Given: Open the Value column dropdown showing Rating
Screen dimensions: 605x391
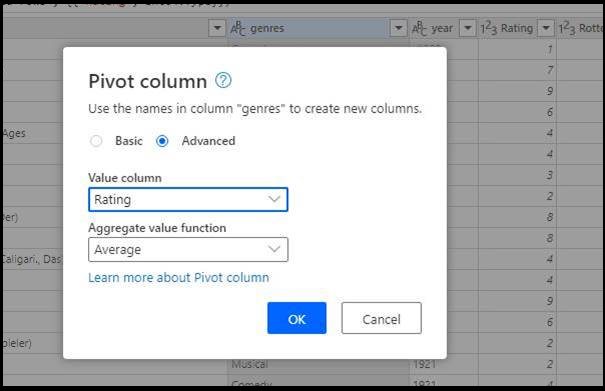Looking at the screenshot, I should (x=188, y=200).
